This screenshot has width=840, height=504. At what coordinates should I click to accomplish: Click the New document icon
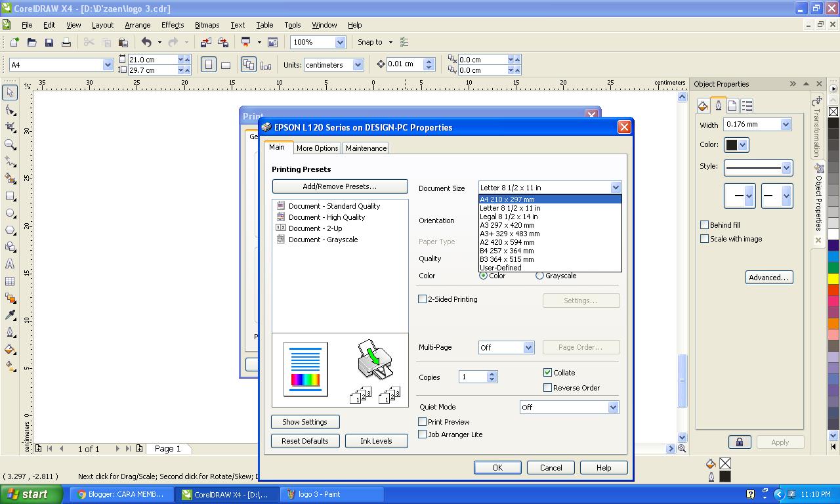[14, 42]
